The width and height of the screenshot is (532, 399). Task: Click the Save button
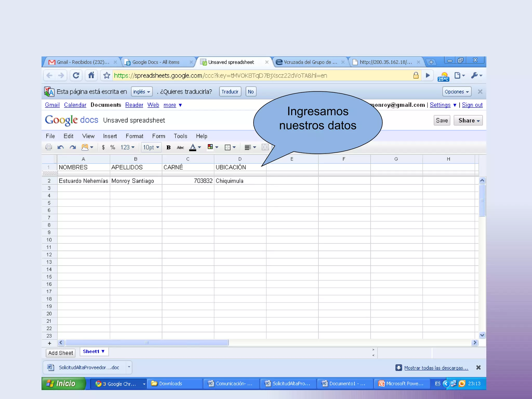click(442, 120)
